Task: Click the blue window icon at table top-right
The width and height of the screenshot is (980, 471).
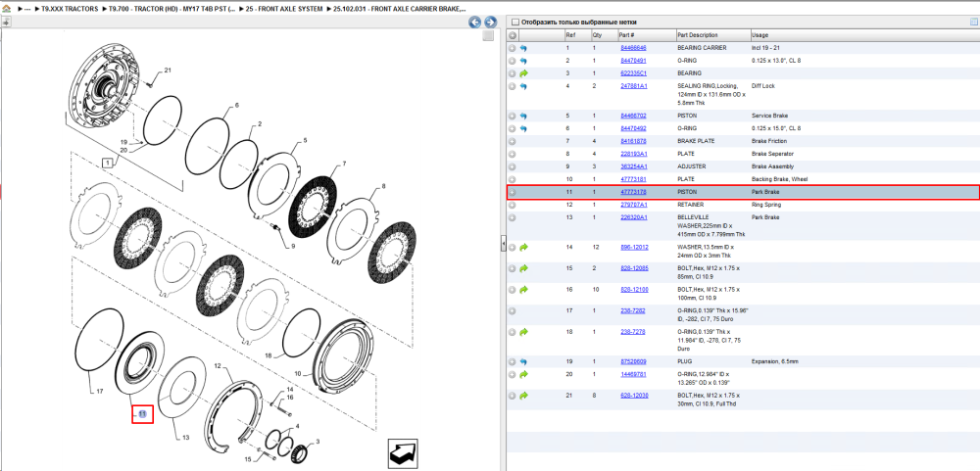Action: (973, 23)
